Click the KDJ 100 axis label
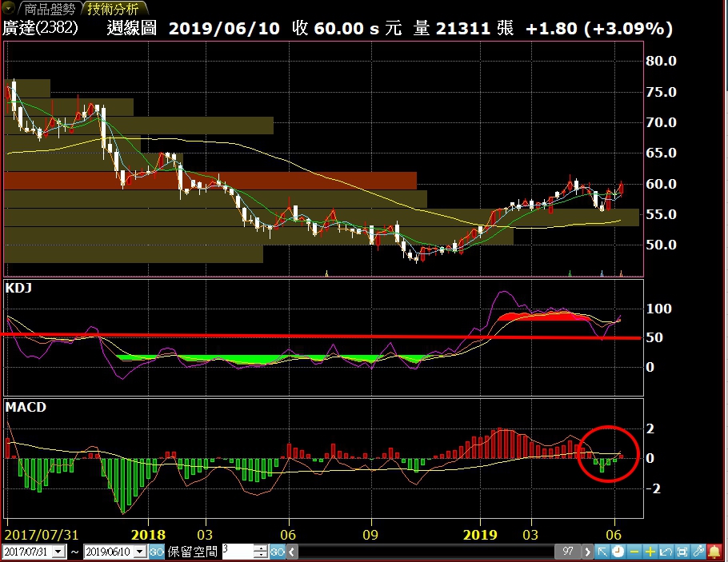Image resolution: width=728 pixels, height=562 pixels. tap(659, 309)
